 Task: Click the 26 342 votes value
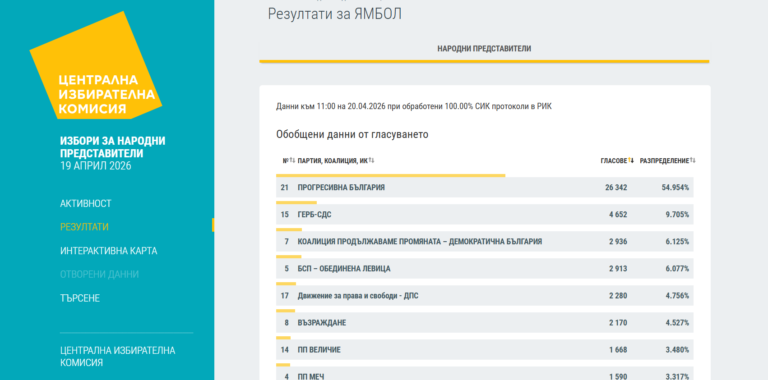(616, 188)
